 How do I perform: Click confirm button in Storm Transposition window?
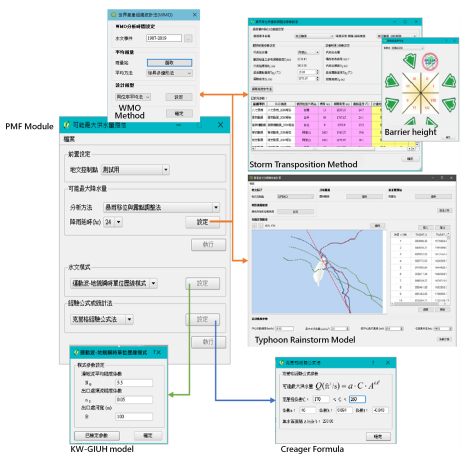point(410,159)
